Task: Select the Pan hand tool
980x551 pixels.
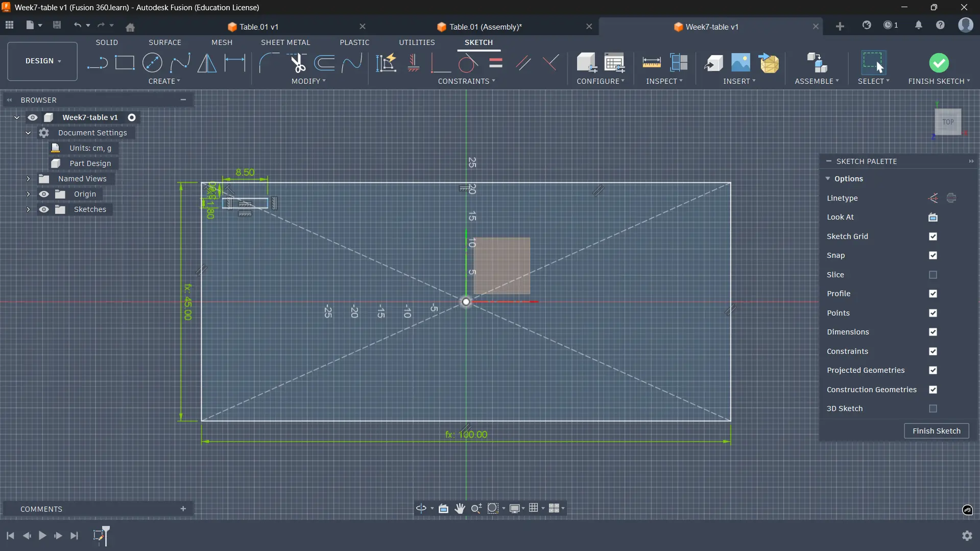Action: click(460, 509)
